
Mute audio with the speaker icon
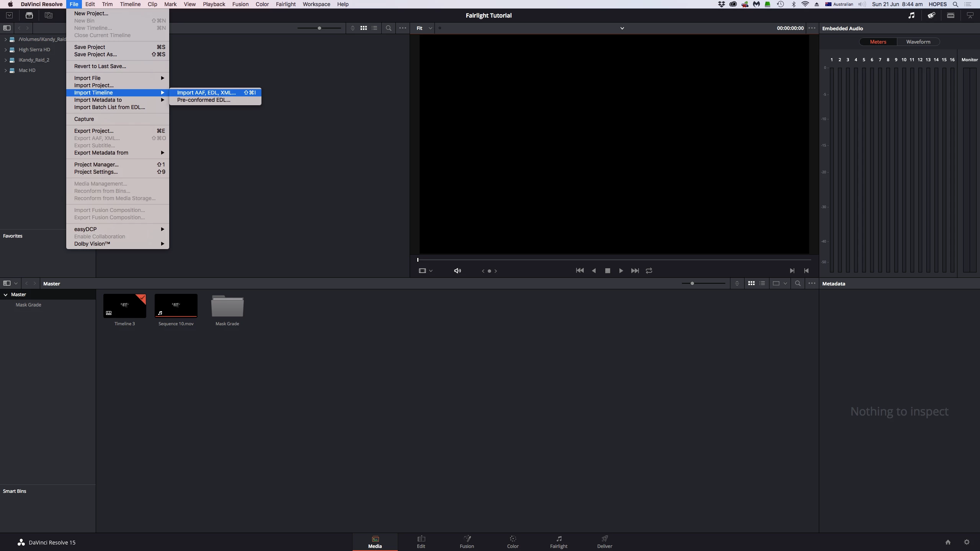457,271
